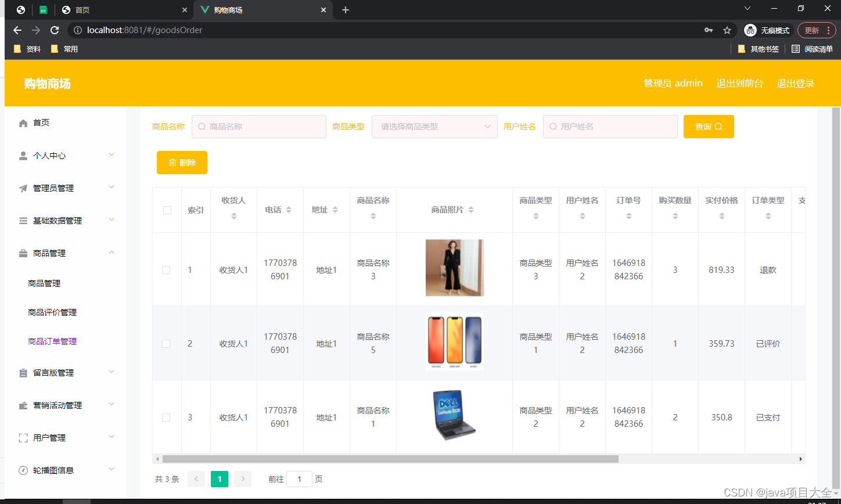Click the wallet icon beside 营销活动管理

pyautogui.click(x=23, y=405)
